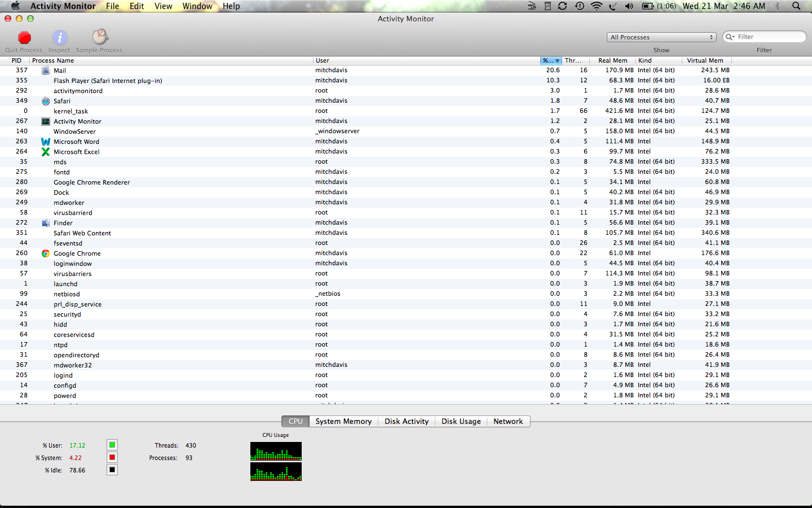Switch to the Disk Activity tab
The height and width of the screenshot is (508, 812).
click(x=407, y=422)
